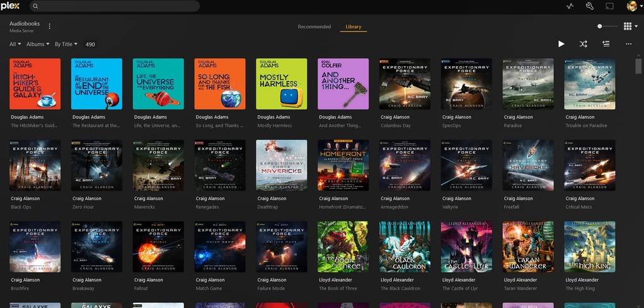Open The Black Cauldron cover

click(405, 247)
